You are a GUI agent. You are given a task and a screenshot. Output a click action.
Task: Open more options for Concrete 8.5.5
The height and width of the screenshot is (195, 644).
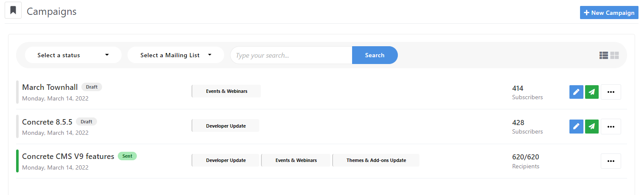click(611, 126)
